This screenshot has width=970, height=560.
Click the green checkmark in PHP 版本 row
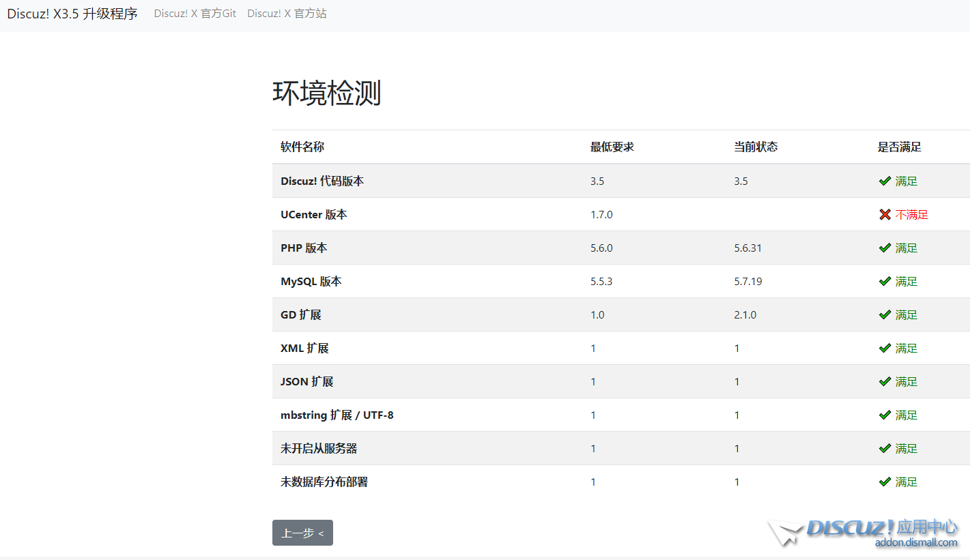[885, 248]
